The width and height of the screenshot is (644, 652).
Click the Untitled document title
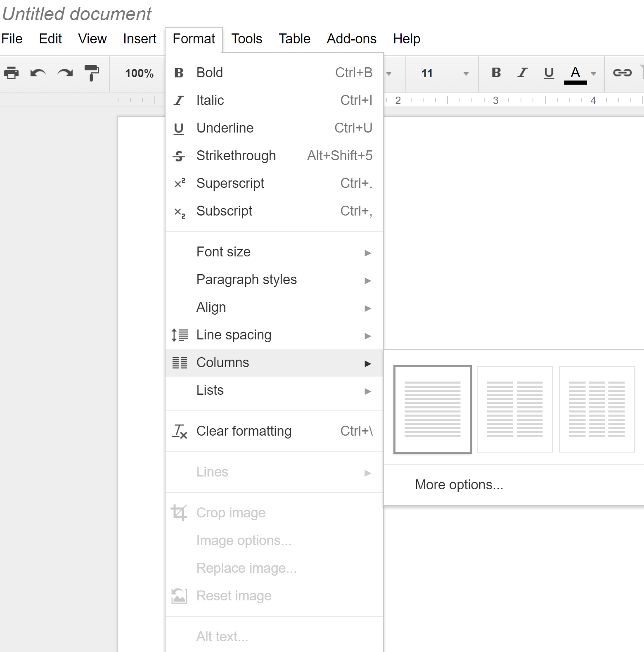[x=77, y=14]
